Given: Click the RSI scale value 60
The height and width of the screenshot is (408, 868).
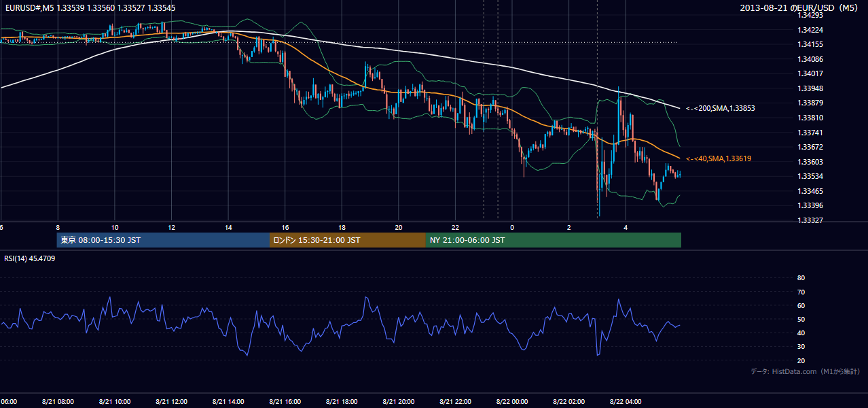Looking at the screenshot, I should coord(801,305).
